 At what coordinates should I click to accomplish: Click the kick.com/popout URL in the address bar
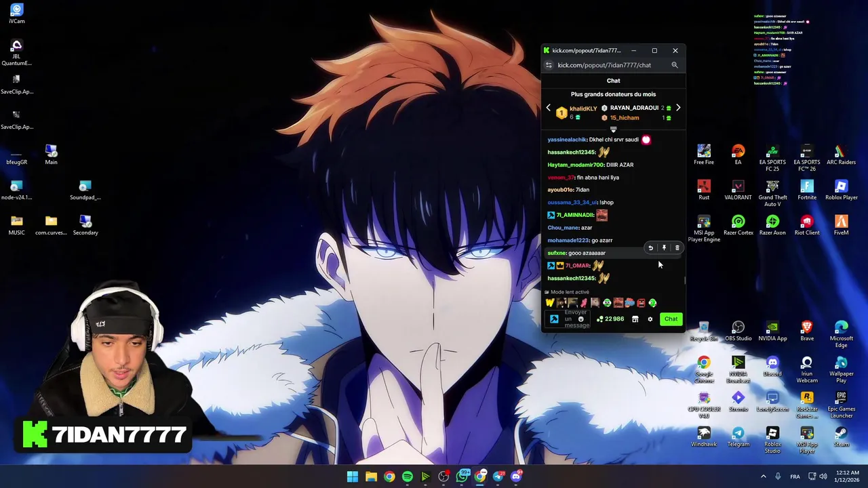tap(604, 65)
